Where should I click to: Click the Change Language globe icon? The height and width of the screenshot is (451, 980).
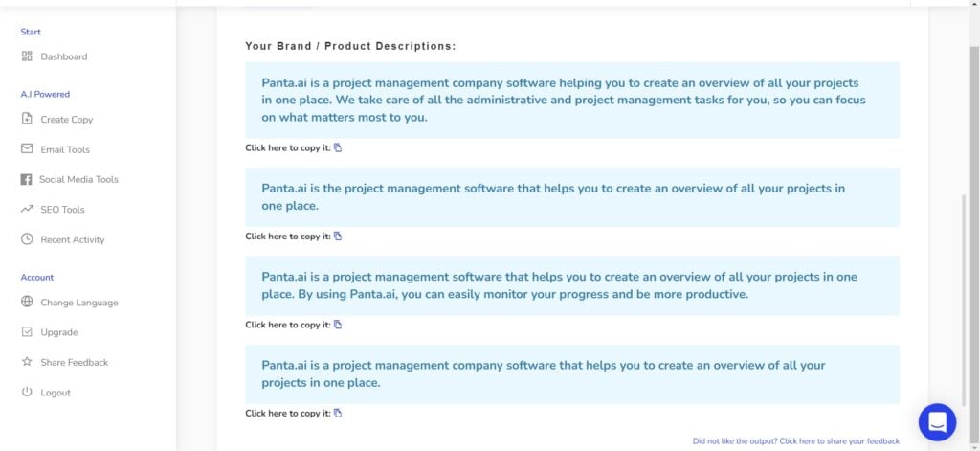coord(27,302)
